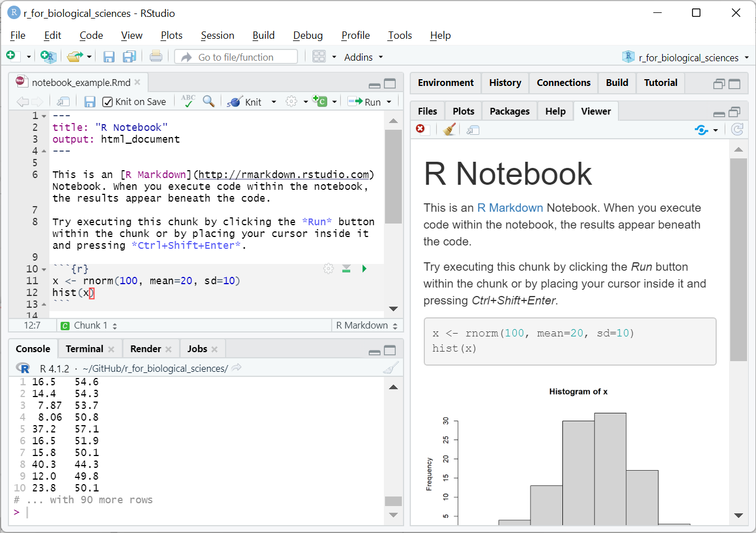Click the spell check ABC icon

point(188,101)
